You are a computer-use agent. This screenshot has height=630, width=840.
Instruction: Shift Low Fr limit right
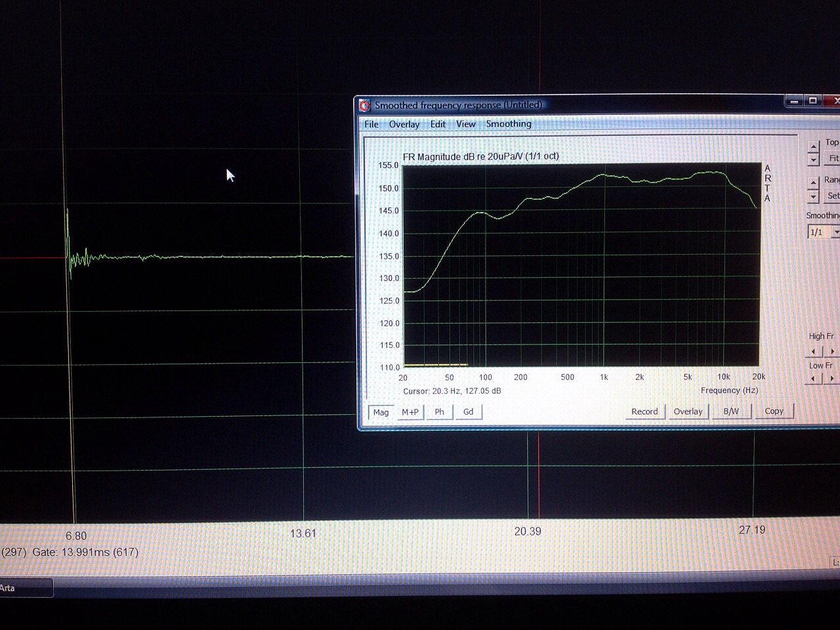[x=831, y=378]
